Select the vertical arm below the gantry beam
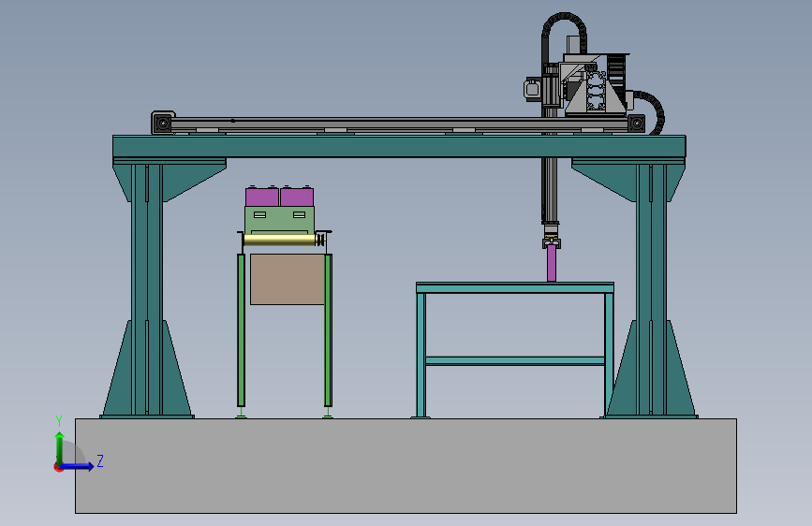812x526 pixels. (550, 191)
